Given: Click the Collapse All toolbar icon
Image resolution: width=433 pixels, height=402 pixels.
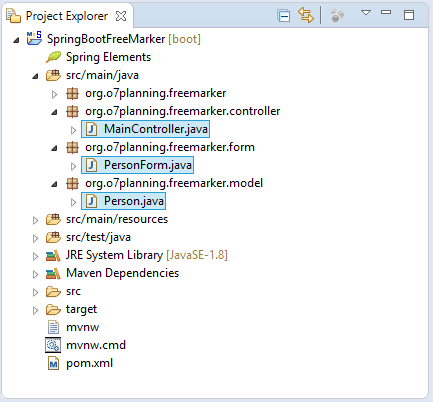Looking at the screenshot, I should pos(283,16).
